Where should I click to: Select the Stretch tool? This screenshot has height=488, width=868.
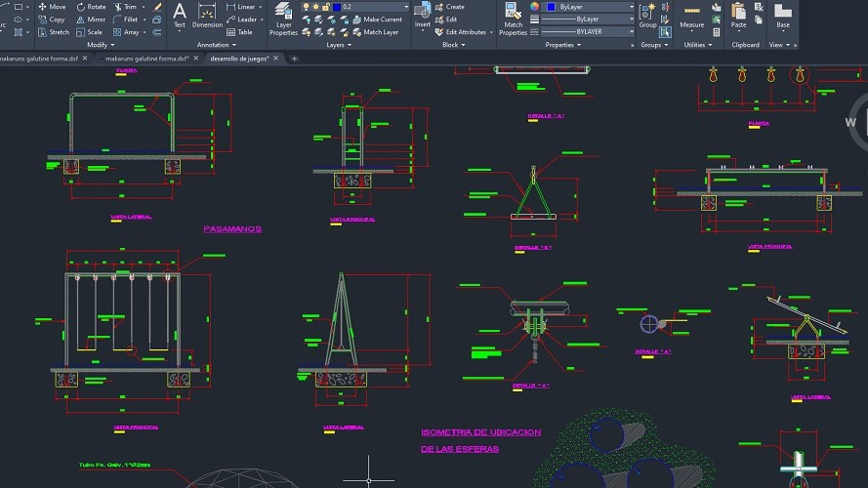click(53, 32)
